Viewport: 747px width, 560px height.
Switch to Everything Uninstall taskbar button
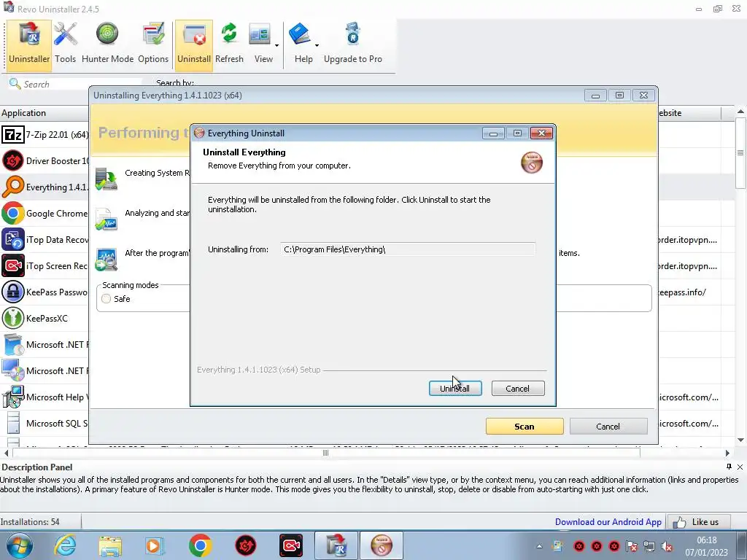[x=382, y=545]
